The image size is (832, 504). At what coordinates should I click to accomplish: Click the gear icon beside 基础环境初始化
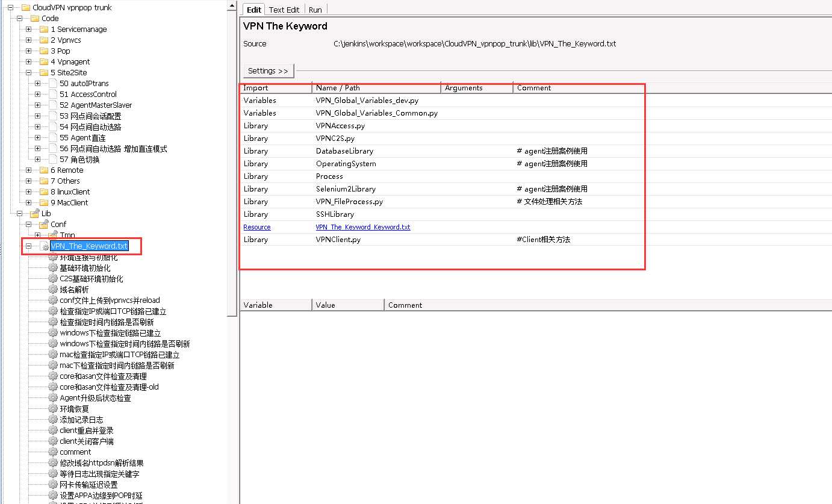(x=53, y=268)
